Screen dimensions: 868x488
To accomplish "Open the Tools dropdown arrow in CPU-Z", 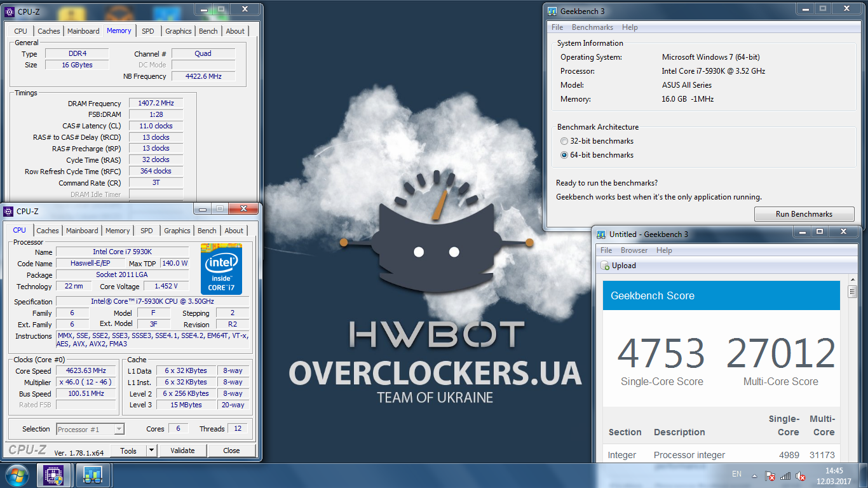I will [151, 451].
